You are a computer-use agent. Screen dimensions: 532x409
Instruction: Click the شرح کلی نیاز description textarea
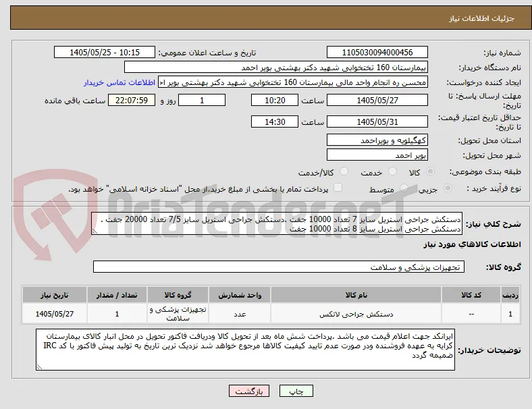277,224
